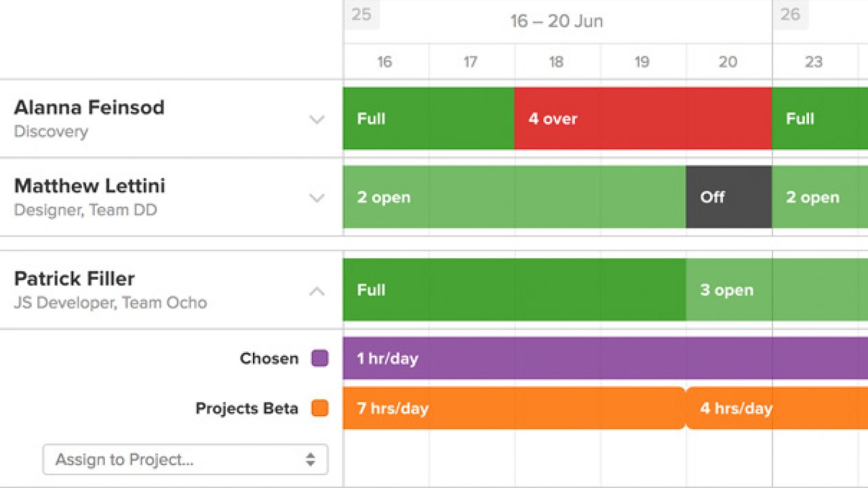Select the orange 7 hrs/day assignment bar
Image resolution: width=868 pixels, height=488 pixels.
(514, 409)
